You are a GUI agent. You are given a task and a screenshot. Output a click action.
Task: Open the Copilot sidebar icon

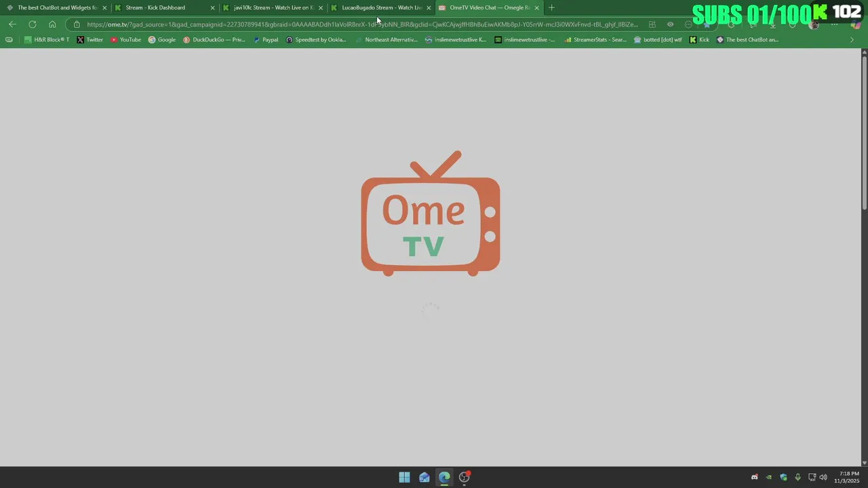(856, 24)
